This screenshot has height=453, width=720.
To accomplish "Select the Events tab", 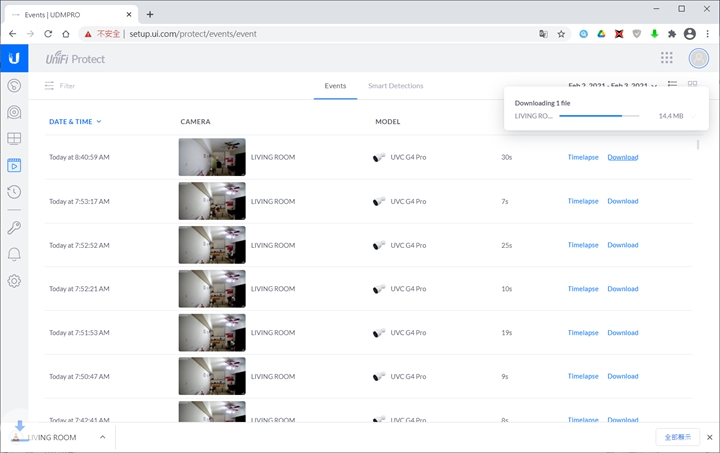I will tap(335, 86).
